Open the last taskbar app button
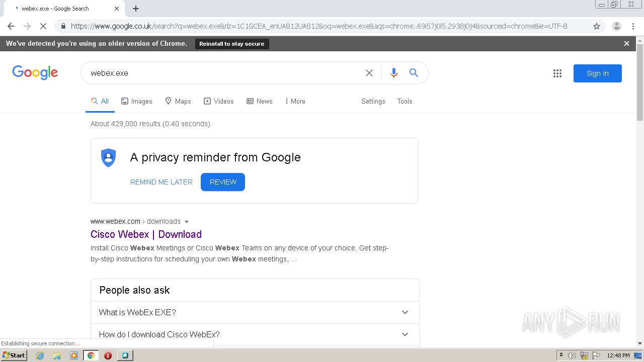 [x=125, y=355]
